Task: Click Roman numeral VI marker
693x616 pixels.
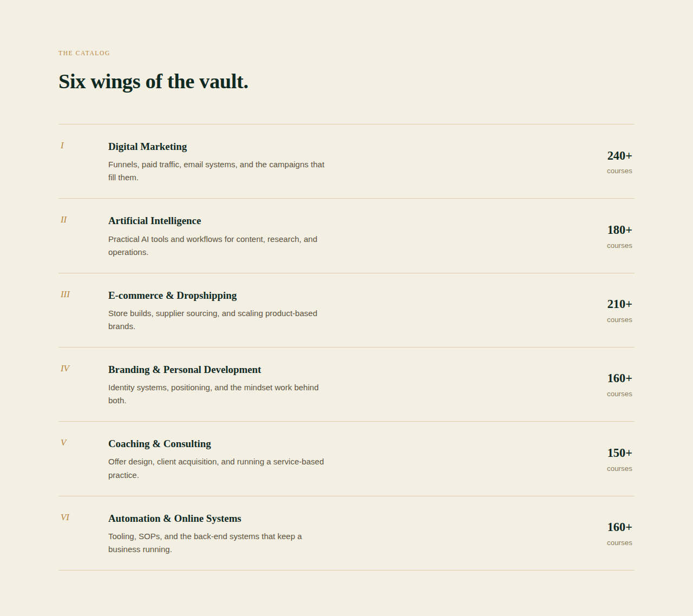Action: pyautogui.click(x=65, y=517)
